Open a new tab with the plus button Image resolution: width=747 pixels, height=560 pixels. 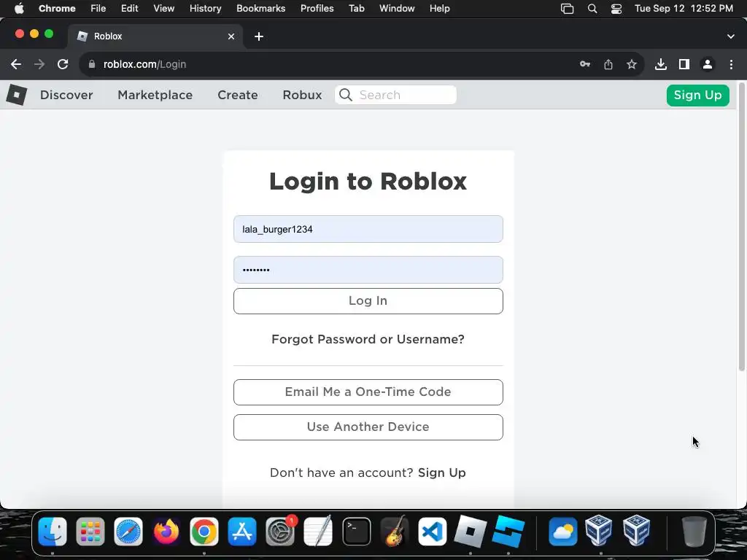coord(259,36)
